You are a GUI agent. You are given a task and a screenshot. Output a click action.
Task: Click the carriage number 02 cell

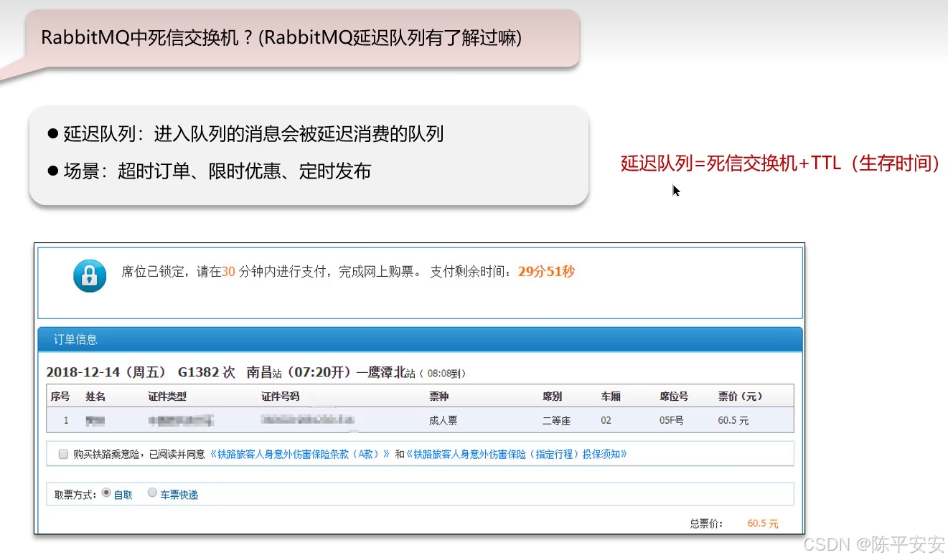(x=606, y=420)
